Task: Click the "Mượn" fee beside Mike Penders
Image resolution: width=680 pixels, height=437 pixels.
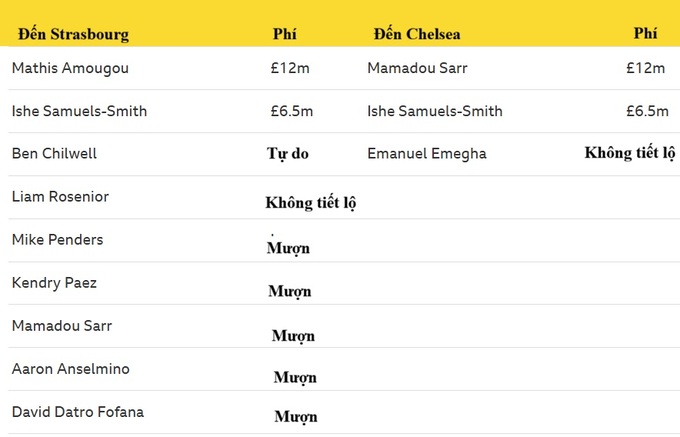Action: click(288, 248)
